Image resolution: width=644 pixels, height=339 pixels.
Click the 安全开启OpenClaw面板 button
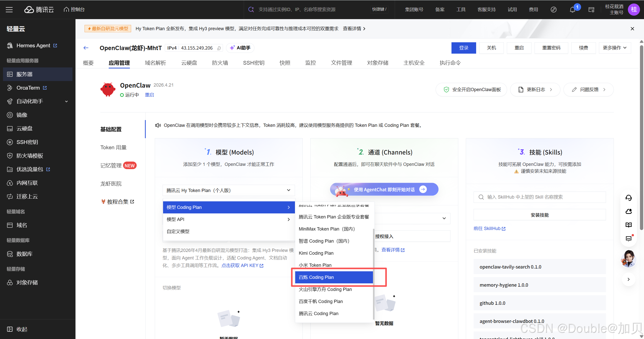(x=471, y=90)
